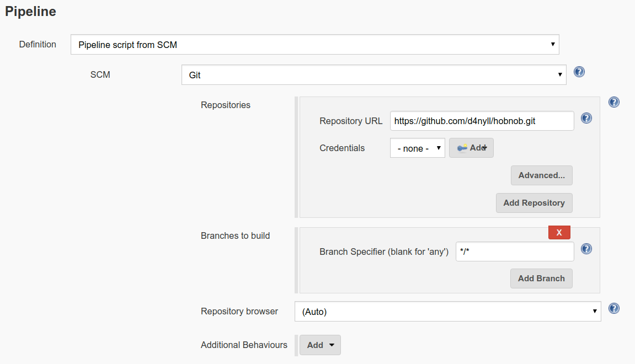Click the Add Branch button

click(x=541, y=279)
